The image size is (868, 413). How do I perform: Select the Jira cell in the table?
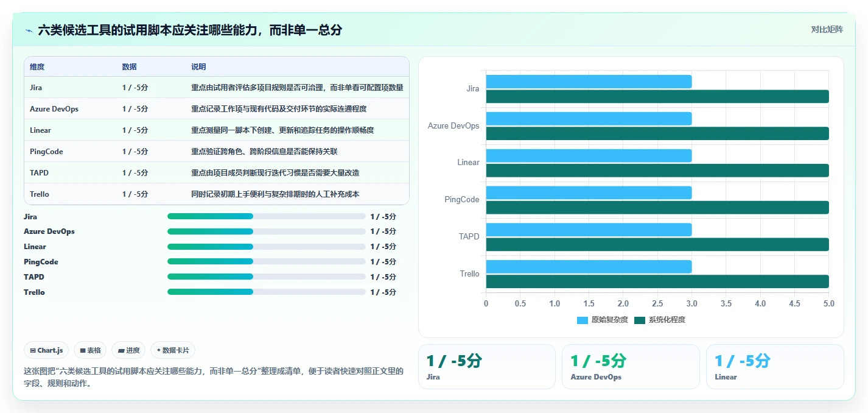coord(36,88)
